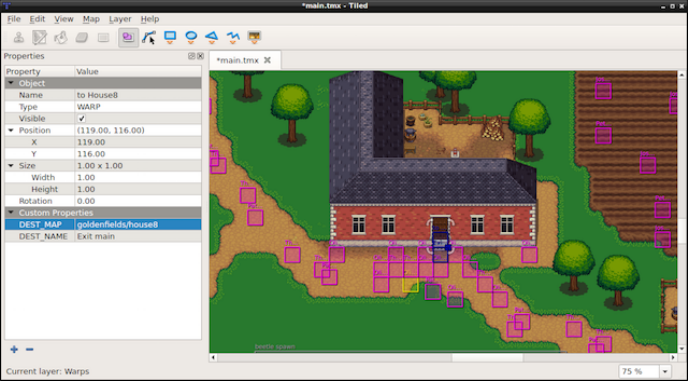Open the Map menu
Image resolution: width=688 pixels, height=381 pixels.
91,19
